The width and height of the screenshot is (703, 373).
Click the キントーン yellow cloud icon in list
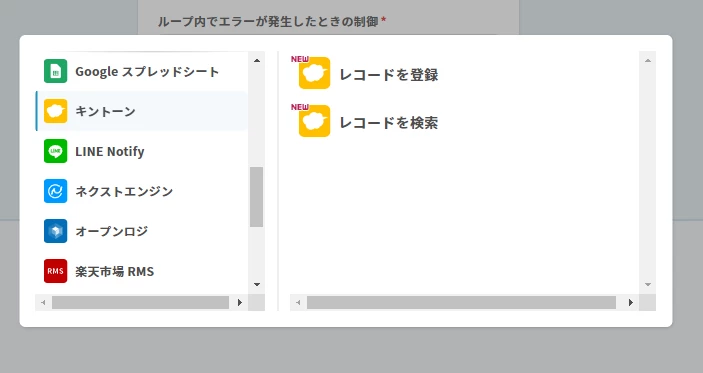(x=56, y=111)
